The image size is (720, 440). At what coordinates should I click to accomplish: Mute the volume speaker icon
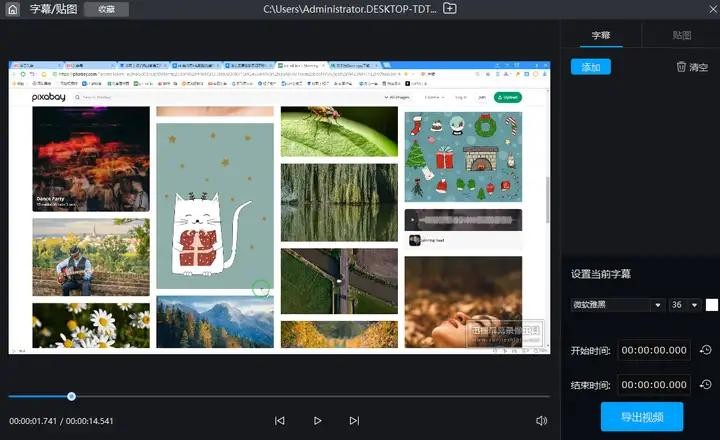click(x=541, y=421)
